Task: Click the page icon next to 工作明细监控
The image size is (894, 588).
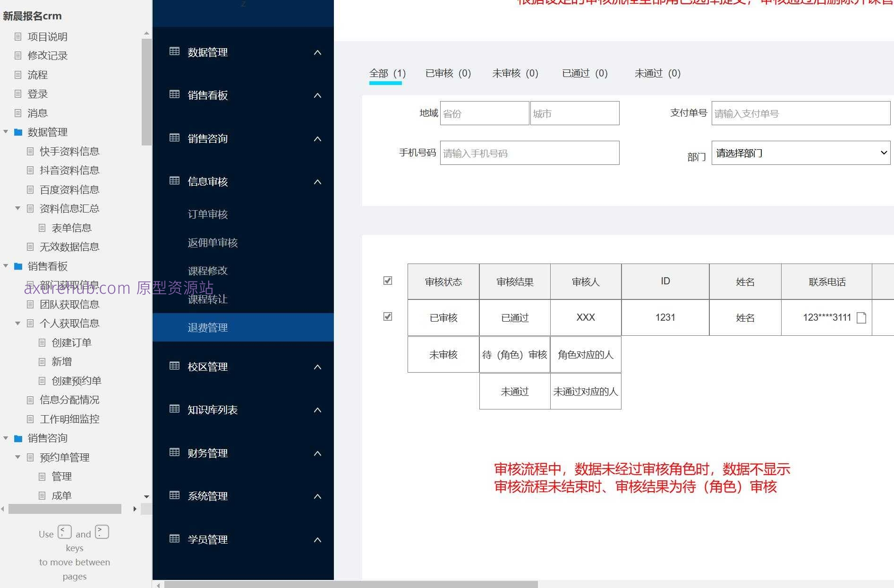Action: pos(30,419)
